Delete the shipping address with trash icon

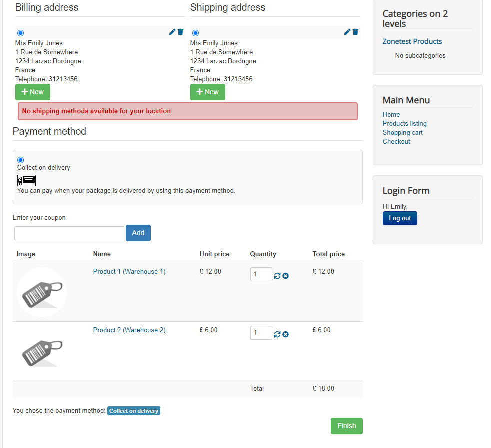click(355, 32)
